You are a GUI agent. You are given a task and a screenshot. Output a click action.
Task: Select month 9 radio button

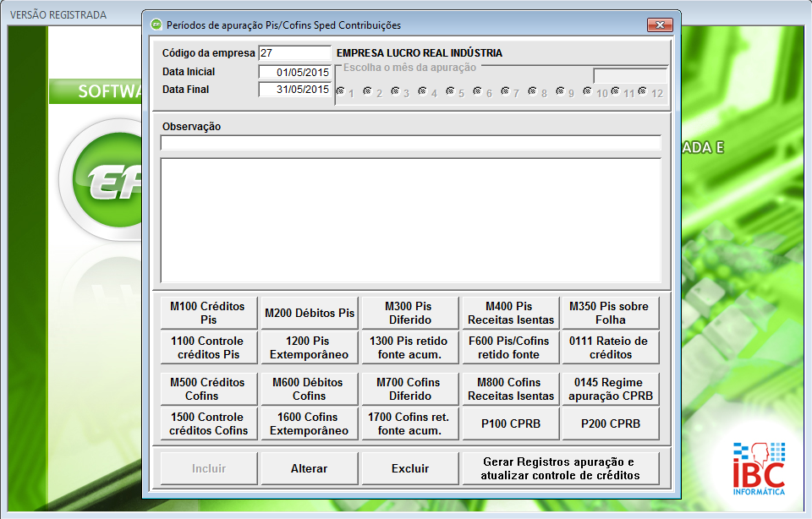[x=560, y=91]
